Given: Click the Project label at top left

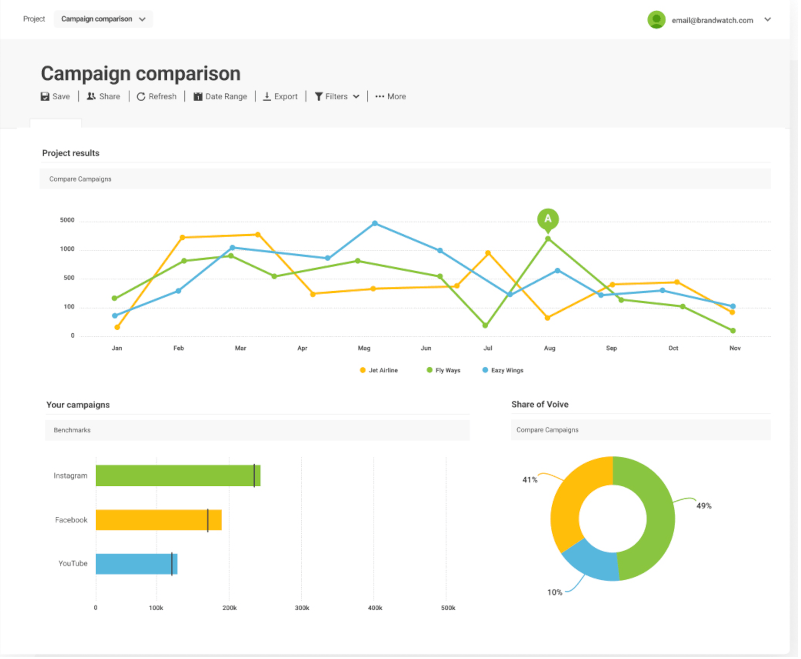Looking at the screenshot, I should click(34, 19).
